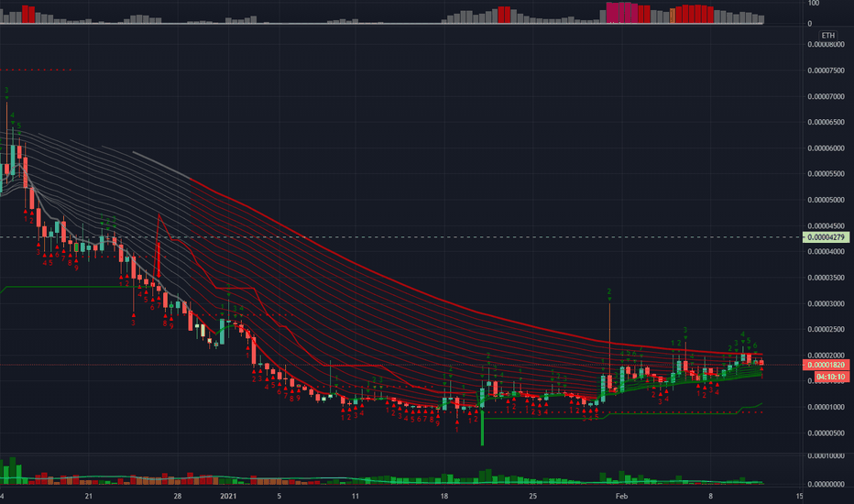Select the white dashed horizontal line on chart
Image resolution: width=854 pixels, height=504 pixels.
pyautogui.click(x=400, y=237)
